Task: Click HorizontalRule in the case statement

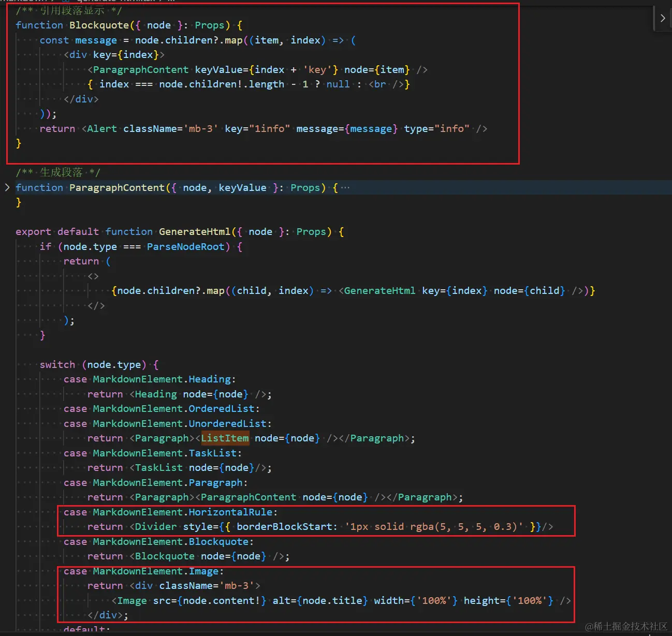Action: (230, 512)
